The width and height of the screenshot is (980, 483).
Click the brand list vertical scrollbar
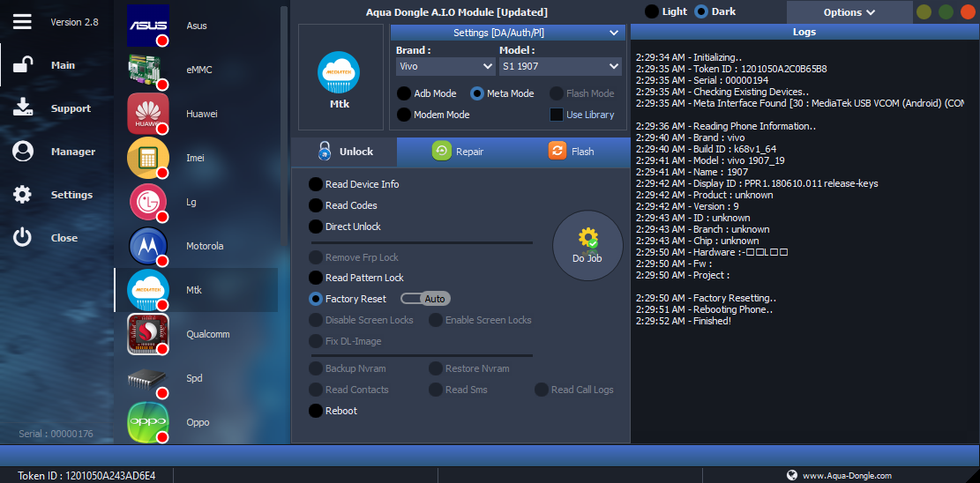pyautogui.click(x=284, y=125)
